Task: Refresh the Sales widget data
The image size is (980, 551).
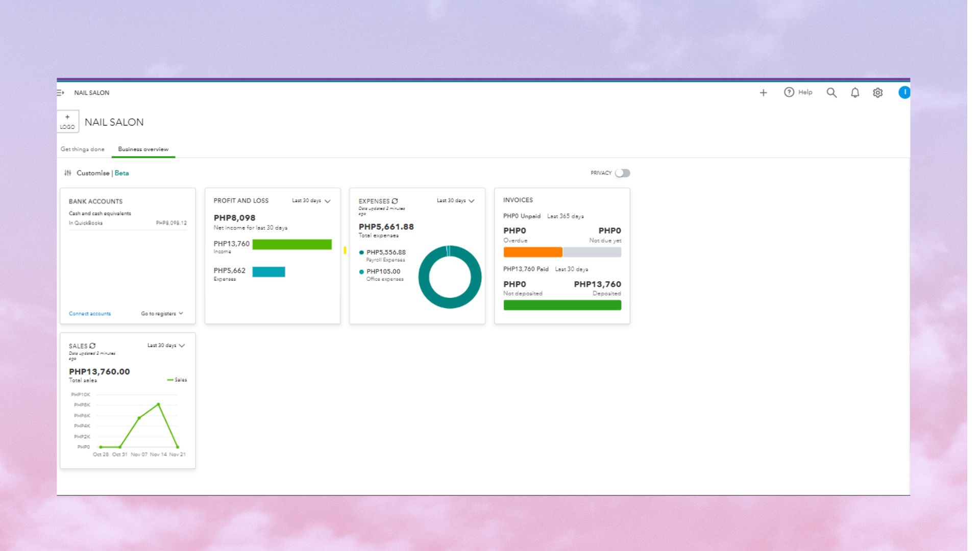Action: click(92, 346)
